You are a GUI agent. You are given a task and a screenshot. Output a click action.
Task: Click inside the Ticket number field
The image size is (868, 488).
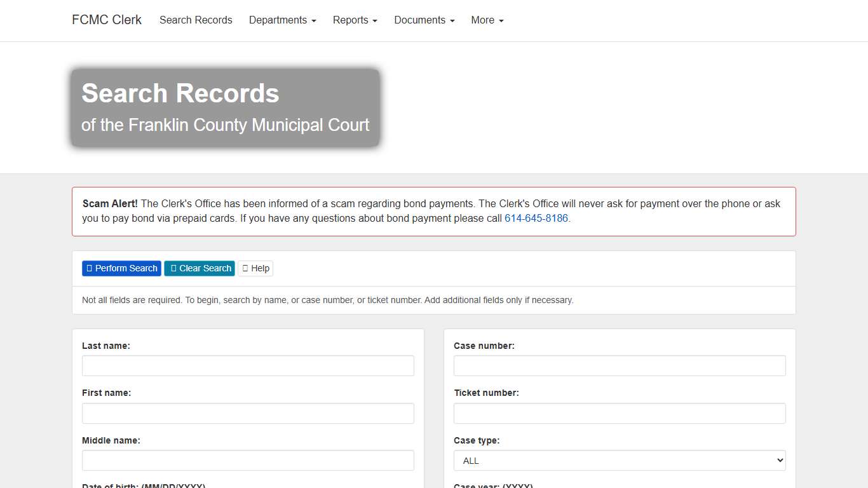[x=620, y=413]
